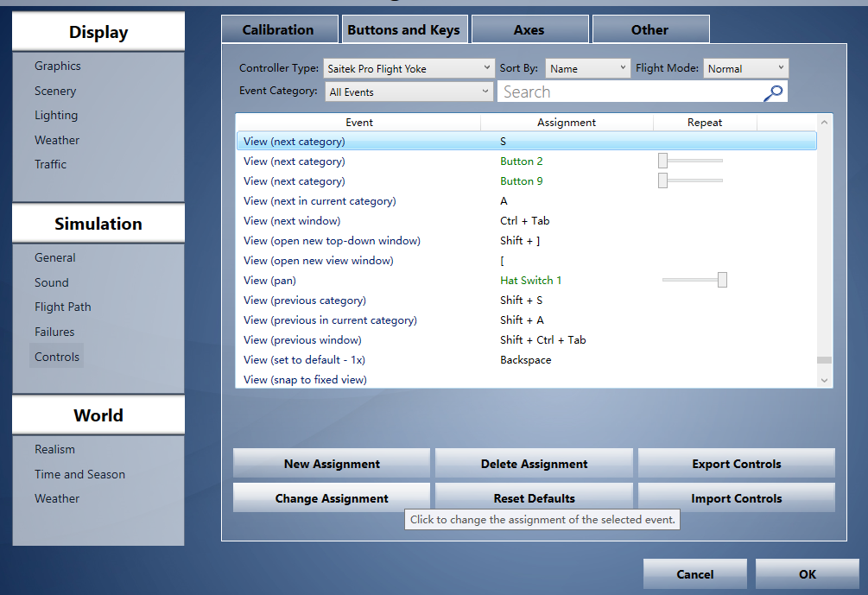Click Reset Defaults button
Viewport: 868px width, 595px height.
point(534,498)
